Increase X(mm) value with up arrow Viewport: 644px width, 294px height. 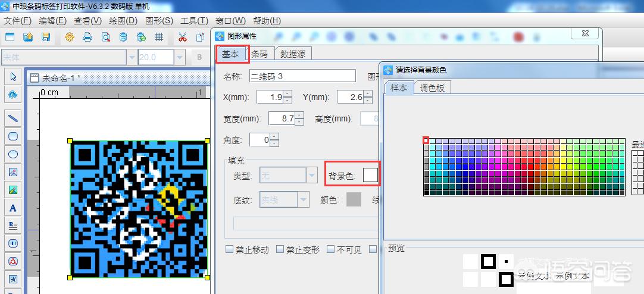pyautogui.click(x=287, y=93)
